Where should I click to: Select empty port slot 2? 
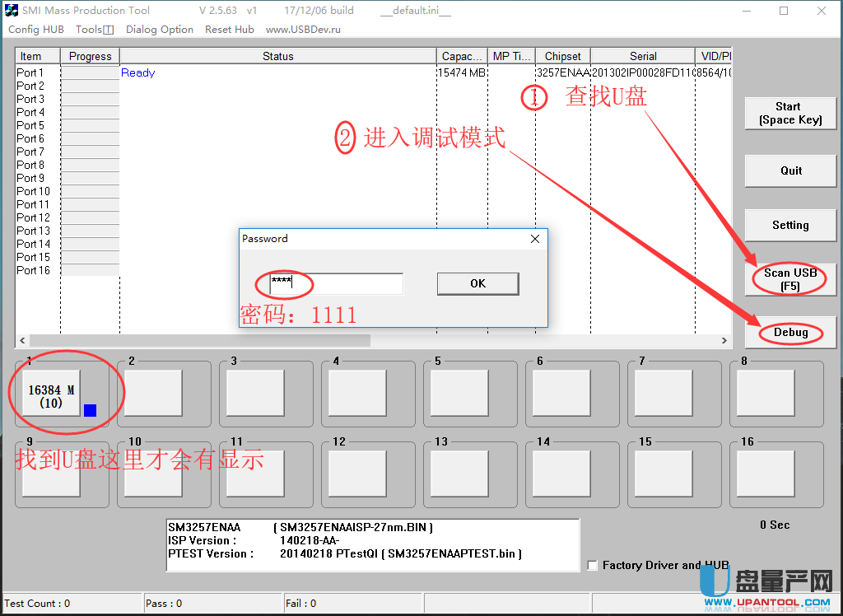tap(153, 393)
